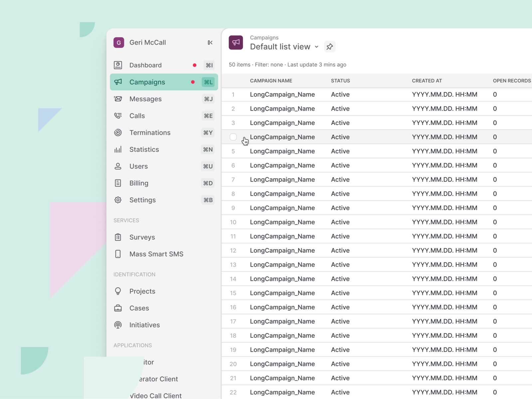
Task: Click the Billing document icon
Action: coord(118,183)
